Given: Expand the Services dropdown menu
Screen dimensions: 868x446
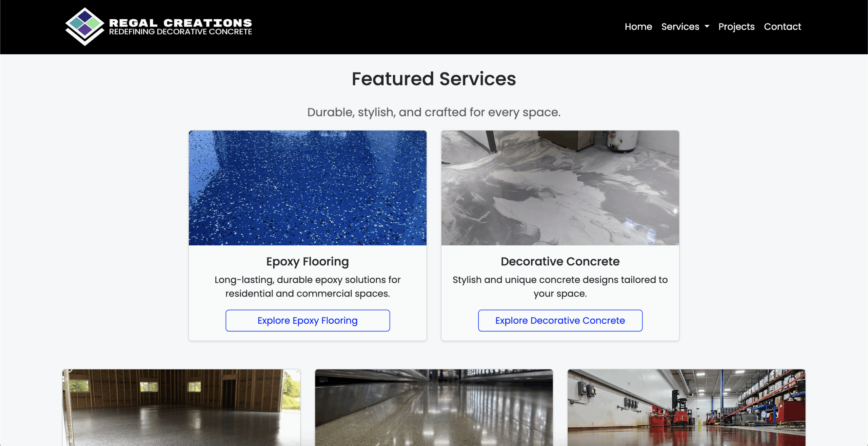Looking at the screenshot, I should point(685,26).
